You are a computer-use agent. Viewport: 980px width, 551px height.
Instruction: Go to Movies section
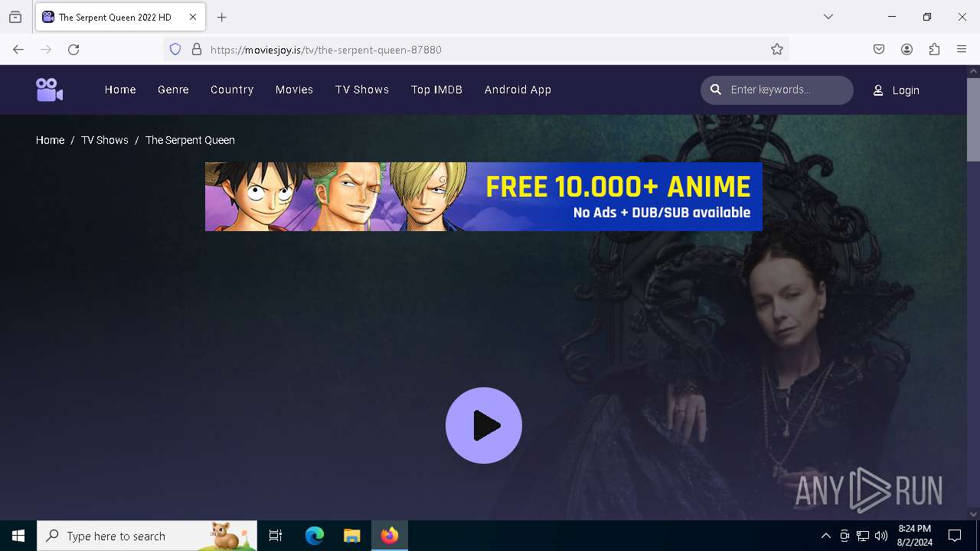(294, 90)
